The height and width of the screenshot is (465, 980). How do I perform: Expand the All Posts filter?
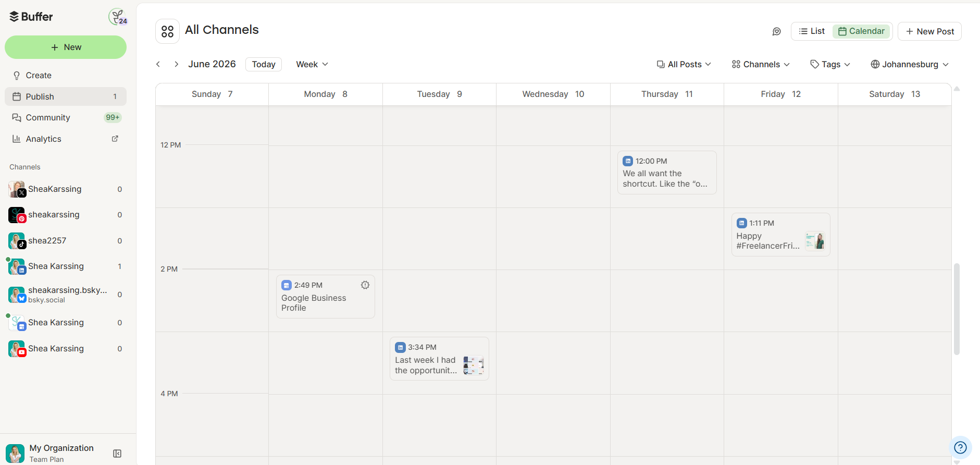684,64
